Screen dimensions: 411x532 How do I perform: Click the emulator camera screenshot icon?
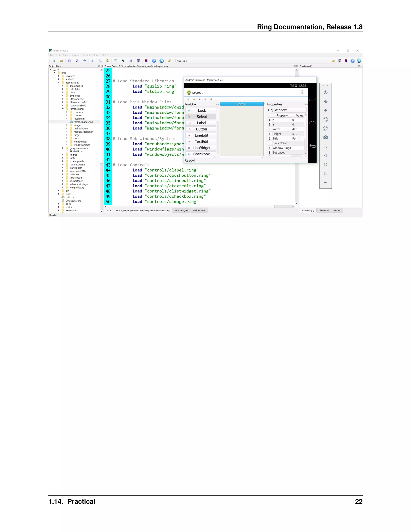point(326,137)
